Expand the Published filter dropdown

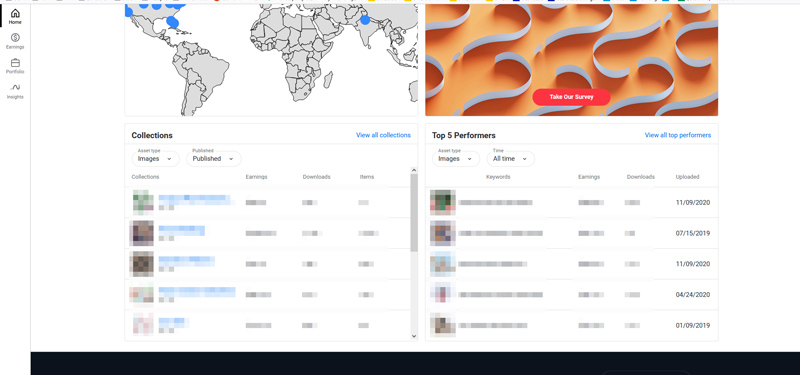[x=214, y=159]
